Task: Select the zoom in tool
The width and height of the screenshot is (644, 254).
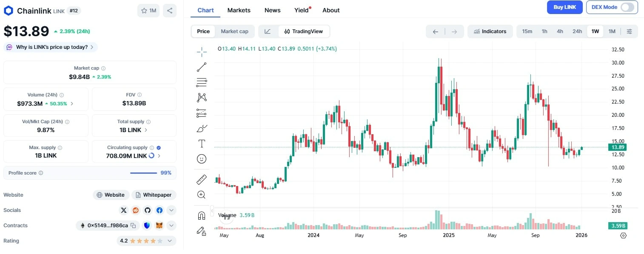Action: click(202, 195)
